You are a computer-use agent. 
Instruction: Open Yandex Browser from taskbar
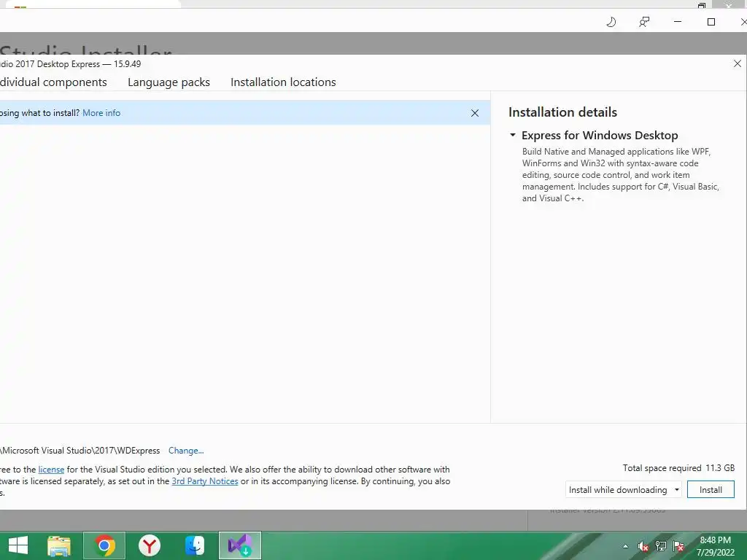pyautogui.click(x=150, y=545)
